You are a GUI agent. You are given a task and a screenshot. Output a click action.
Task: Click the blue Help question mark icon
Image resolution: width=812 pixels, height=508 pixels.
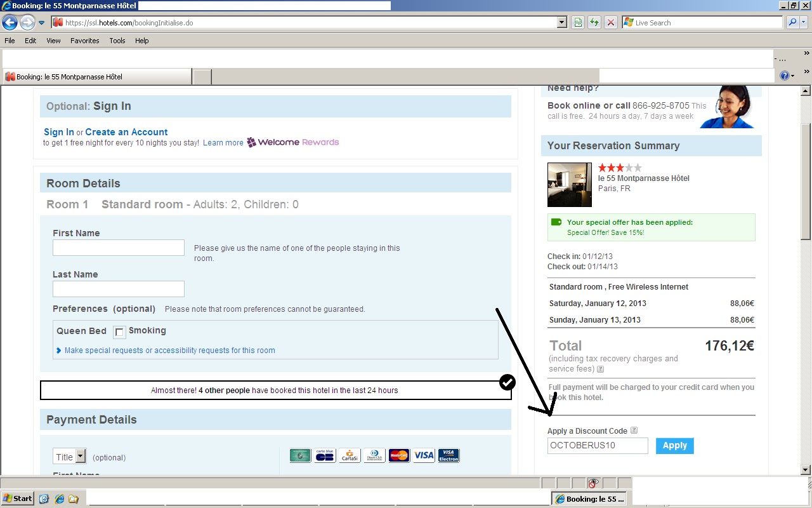pos(785,76)
